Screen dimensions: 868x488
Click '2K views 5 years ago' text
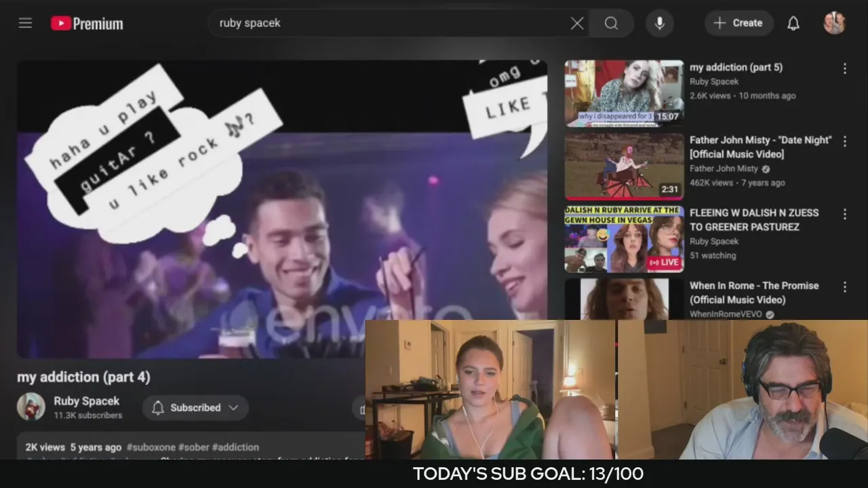(73, 447)
